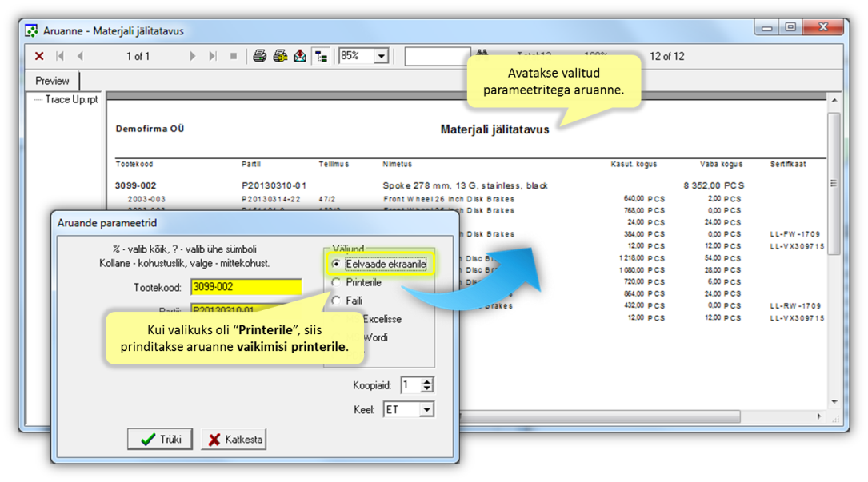Click batch P20130314-22 in report
The image size is (868, 482).
click(271, 199)
